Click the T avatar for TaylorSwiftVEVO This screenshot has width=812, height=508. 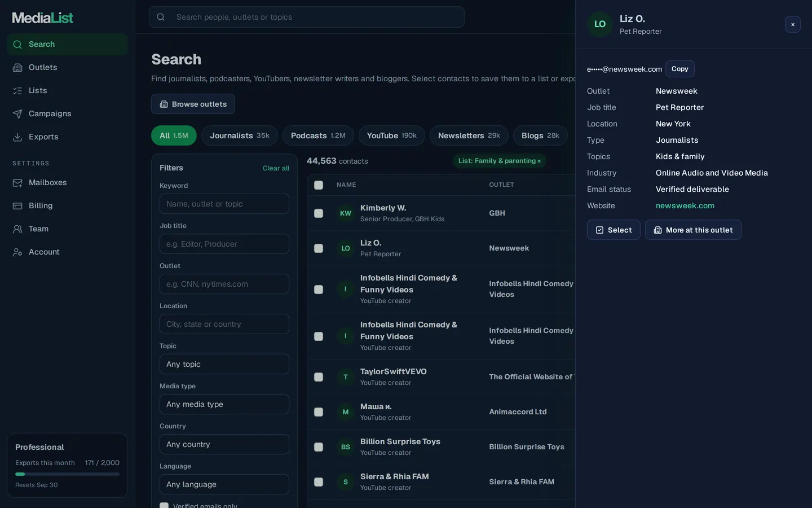point(346,377)
